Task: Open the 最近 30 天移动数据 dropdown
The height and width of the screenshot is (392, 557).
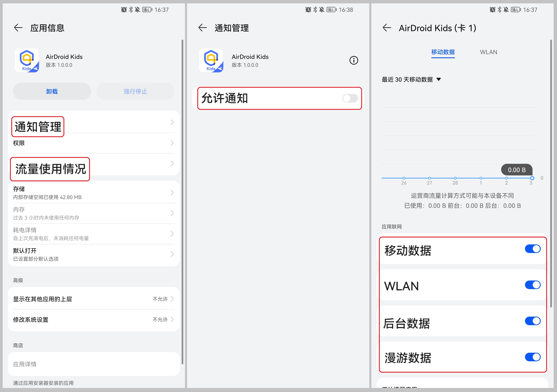Action: coord(411,79)
